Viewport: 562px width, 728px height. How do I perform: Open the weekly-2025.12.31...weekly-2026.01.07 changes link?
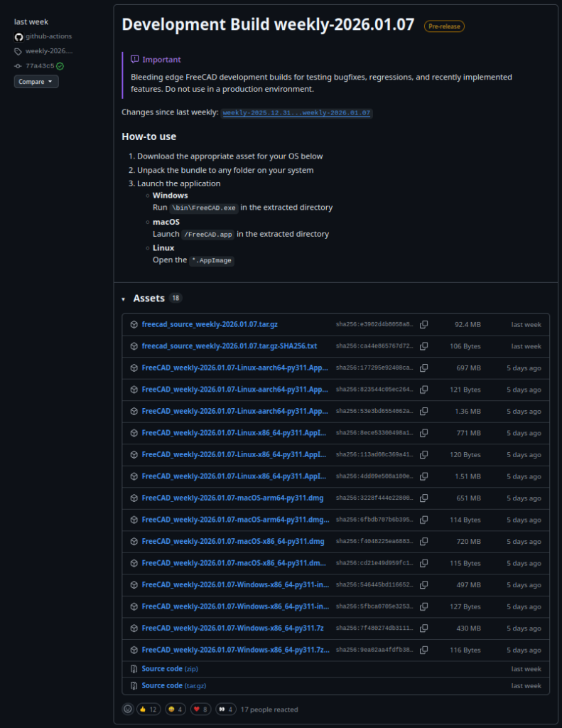pos(296,113)
